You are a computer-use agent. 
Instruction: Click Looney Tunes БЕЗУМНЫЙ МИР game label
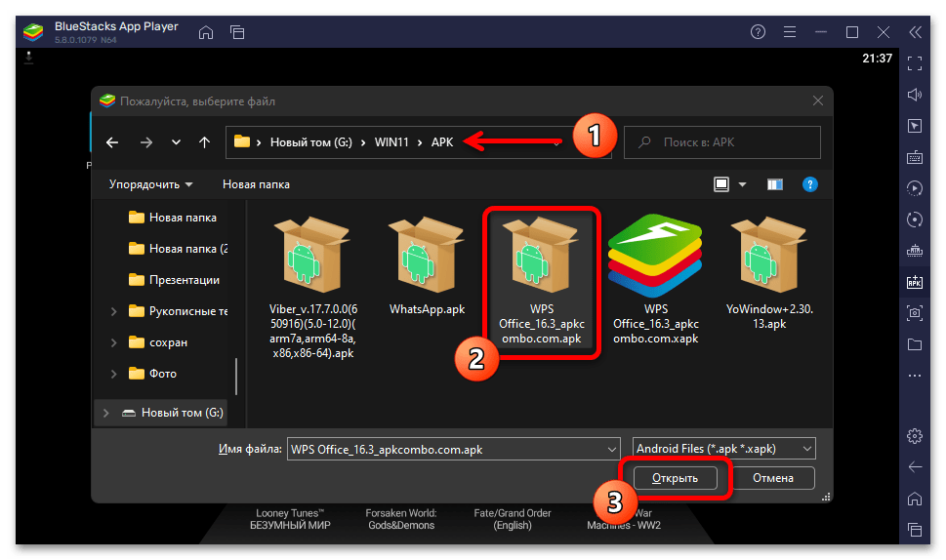tap(290, 519)
